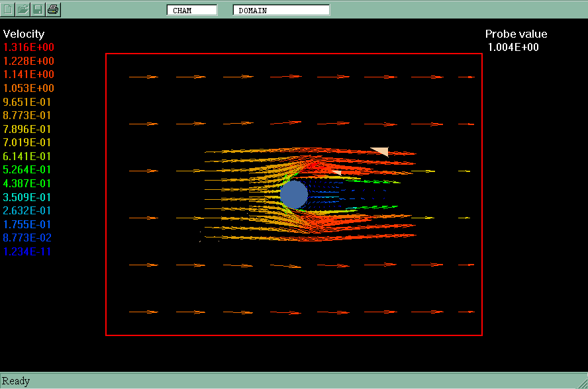Viewport: 588px width, 389px height.
Task: Click the small beige marker near cylinder
Action: 336,172
